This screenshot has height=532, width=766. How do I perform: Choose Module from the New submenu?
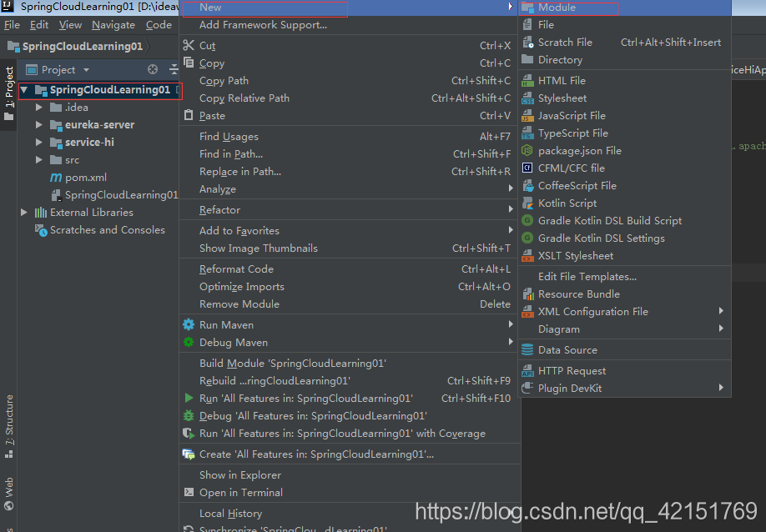pos(624,8)
